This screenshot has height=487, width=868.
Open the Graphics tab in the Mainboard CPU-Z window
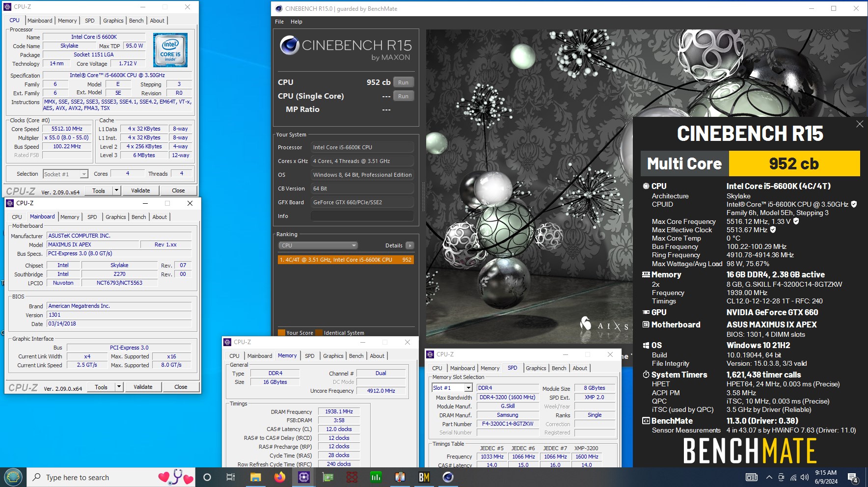coord(116,217)
